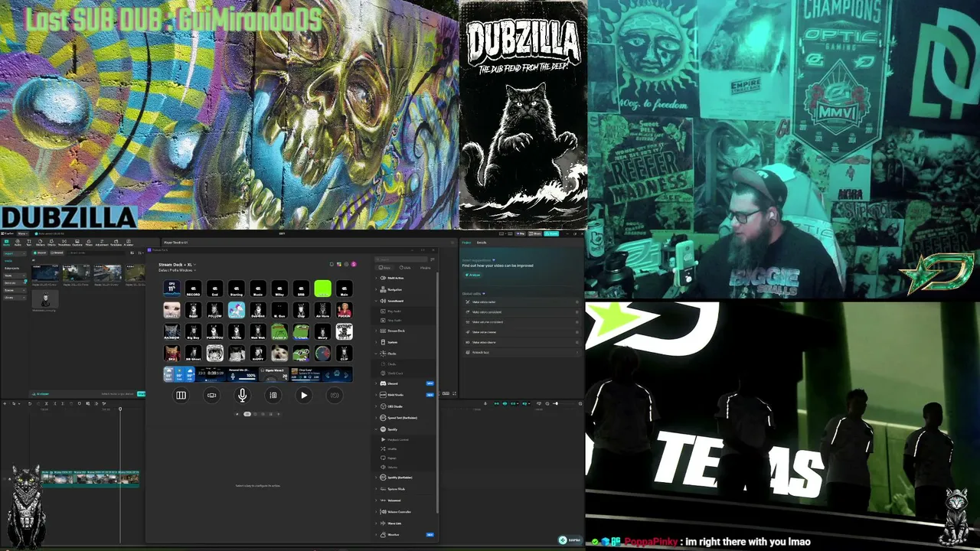The image size is (980, 551).
Task: Click the Playback Control action under Spotify
Action: [406, 440]
